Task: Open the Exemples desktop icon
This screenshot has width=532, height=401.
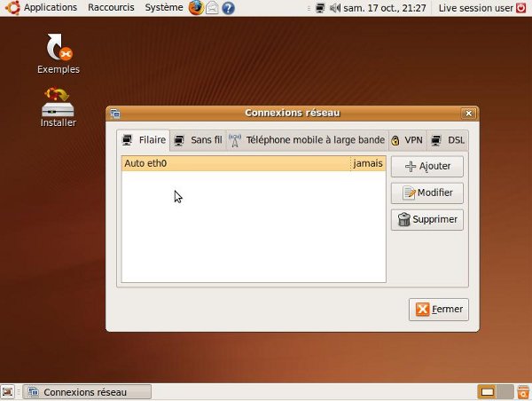Action: click(x=59, y=53)
